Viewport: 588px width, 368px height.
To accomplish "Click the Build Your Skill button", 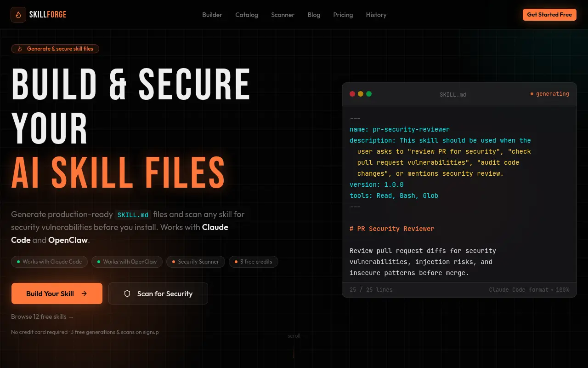I will coord(57,293).
